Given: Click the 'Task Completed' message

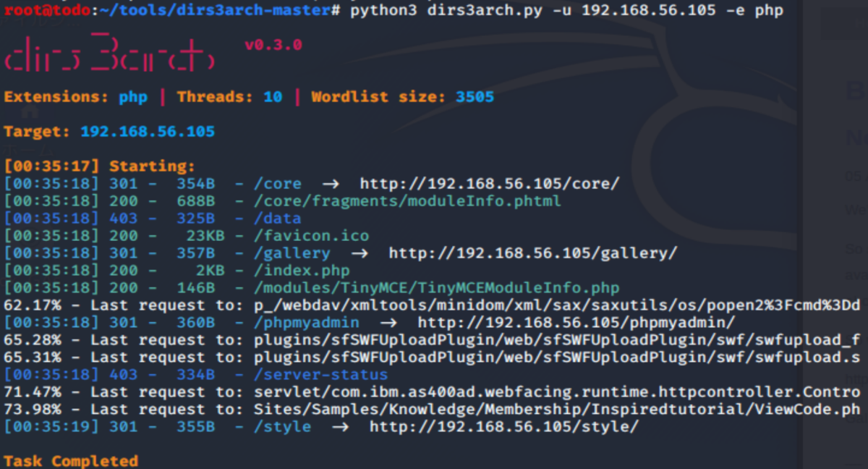Looking at the screenshot, I should tap(71, 461).
